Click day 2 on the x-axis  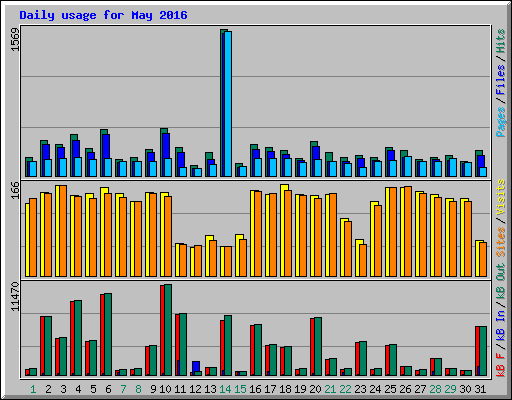coord(48,389)
